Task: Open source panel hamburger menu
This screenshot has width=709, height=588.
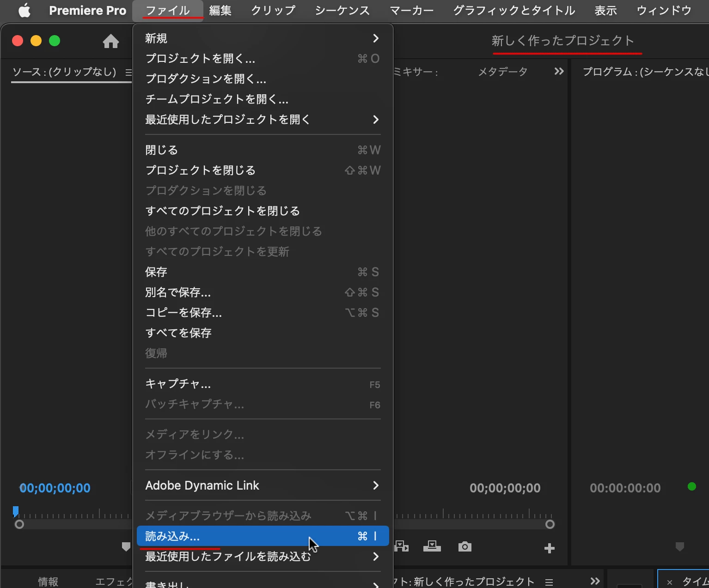Action: [128, 72]
